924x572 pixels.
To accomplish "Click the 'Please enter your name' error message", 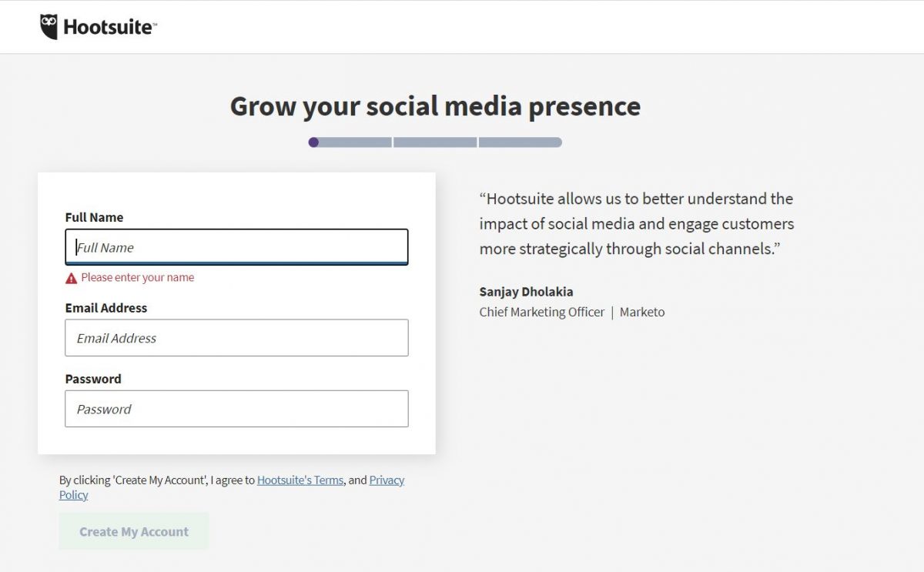I will point(137,277).
